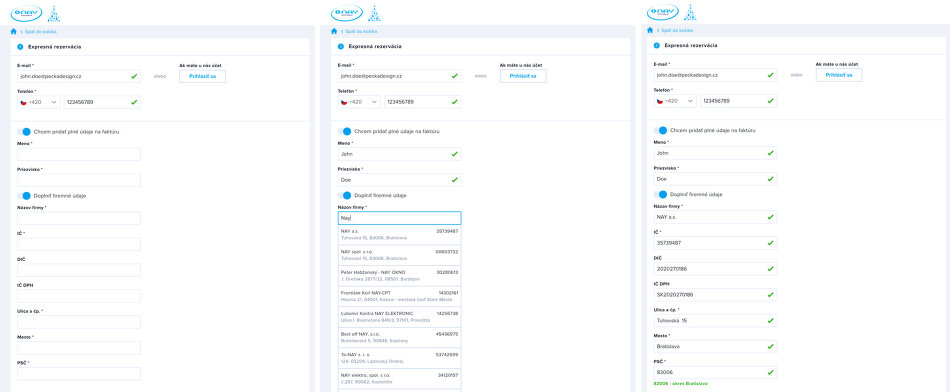Click the empty Názov firmy field in left panel
950x392 pixels.
tap(79, 218)
